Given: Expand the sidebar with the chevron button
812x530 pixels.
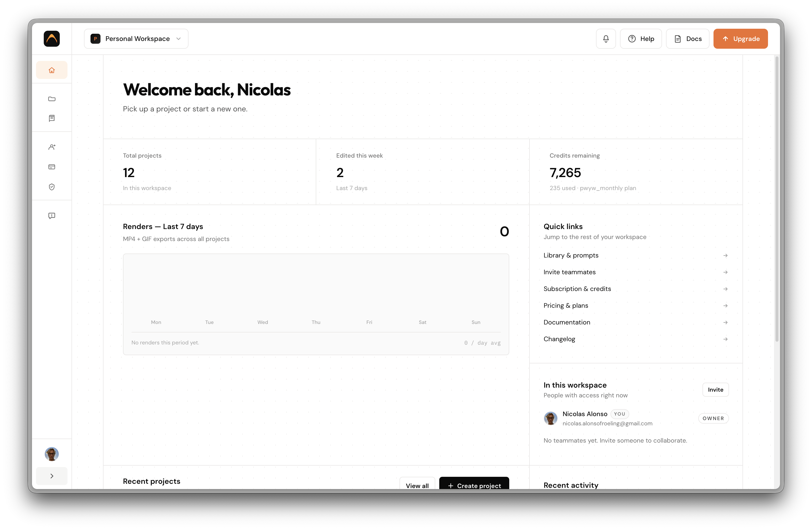Looking at the screenshot, I should 52,476.
